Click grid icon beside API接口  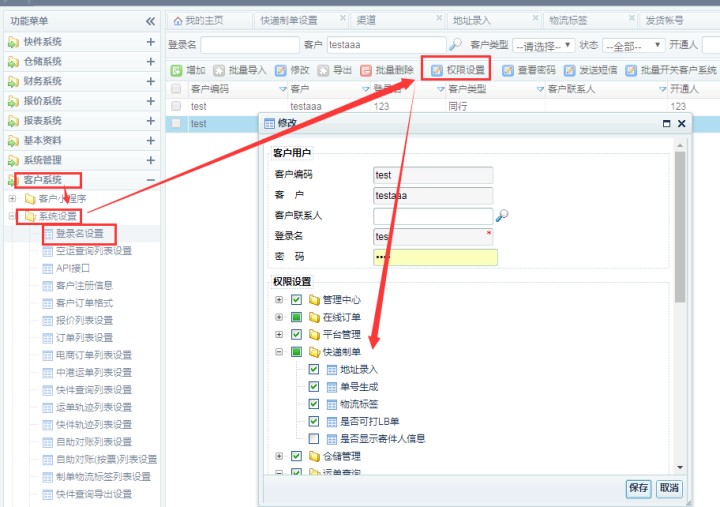(x=47, y=268)
